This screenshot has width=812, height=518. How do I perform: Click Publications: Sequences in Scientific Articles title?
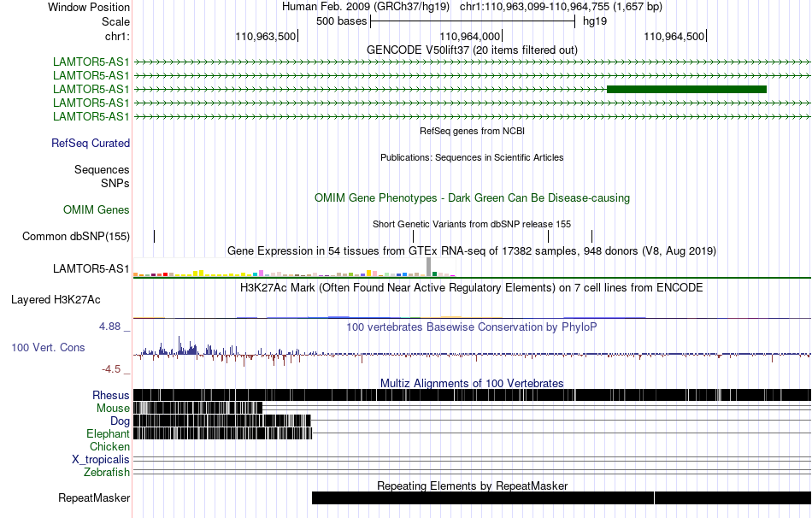tap(472, 157)
